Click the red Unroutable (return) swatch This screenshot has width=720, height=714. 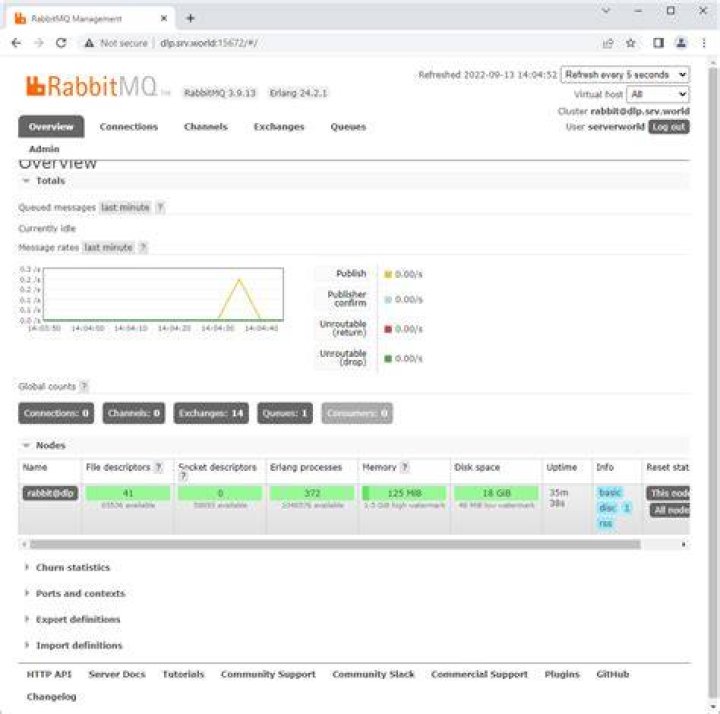pos(388,329)
